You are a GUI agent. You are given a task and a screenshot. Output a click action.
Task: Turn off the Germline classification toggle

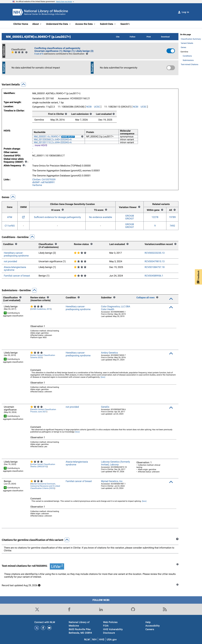coord(171,51)
